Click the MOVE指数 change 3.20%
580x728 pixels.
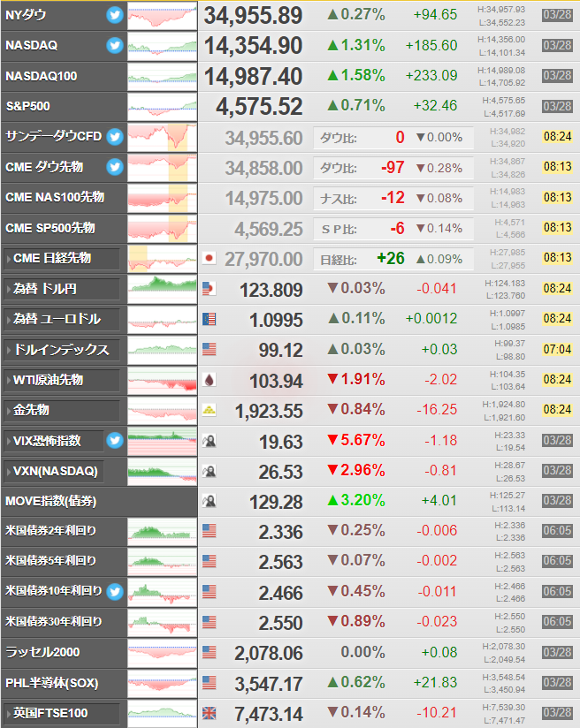point(356,500)
